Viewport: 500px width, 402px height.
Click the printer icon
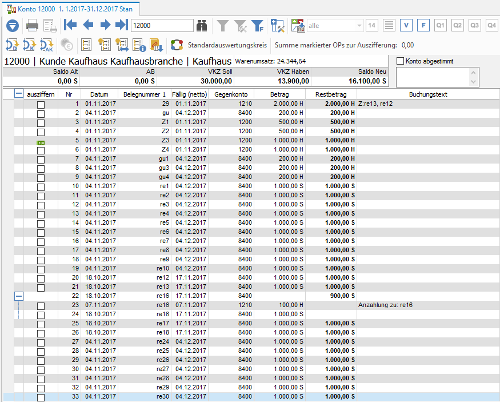[32, 26]
